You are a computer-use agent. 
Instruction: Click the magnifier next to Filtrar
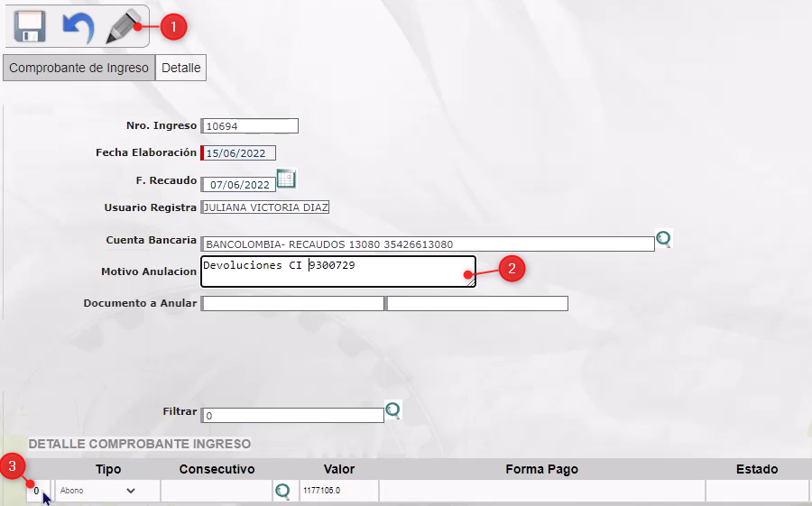pos(393,410)
